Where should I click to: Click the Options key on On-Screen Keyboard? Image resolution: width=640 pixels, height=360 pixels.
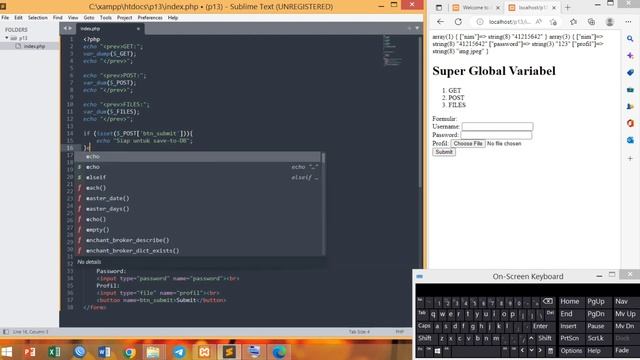click(571, 351)
